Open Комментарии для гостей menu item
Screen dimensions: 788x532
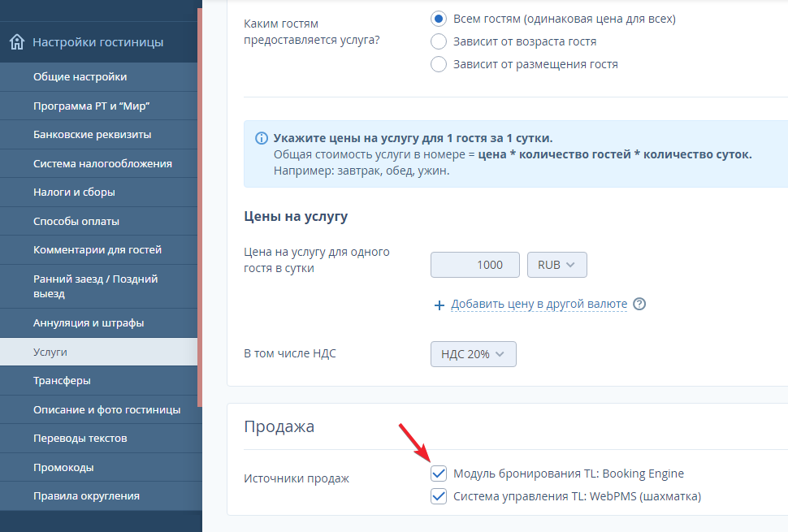[98, 250]
